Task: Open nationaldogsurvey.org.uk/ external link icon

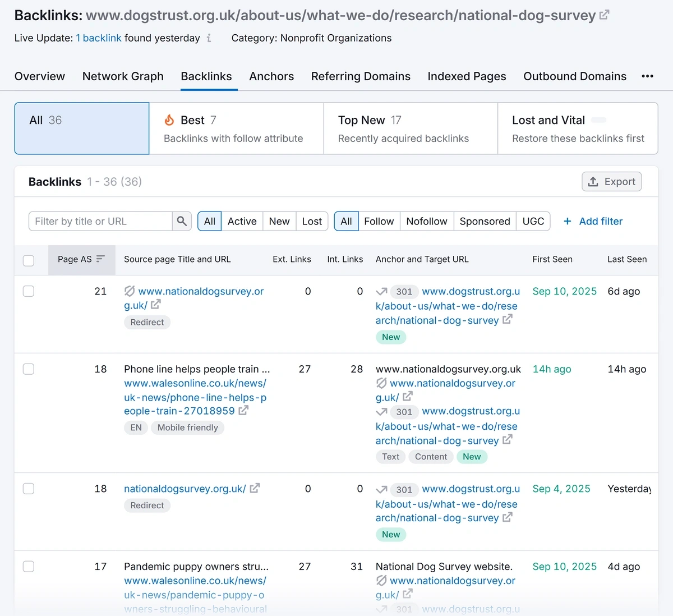Action: pyautogui.click(x=255, y=489)
